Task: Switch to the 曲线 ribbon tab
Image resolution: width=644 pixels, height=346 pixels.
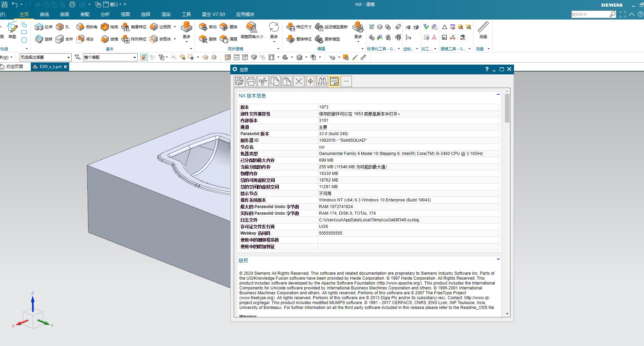Action: [44, 14]
